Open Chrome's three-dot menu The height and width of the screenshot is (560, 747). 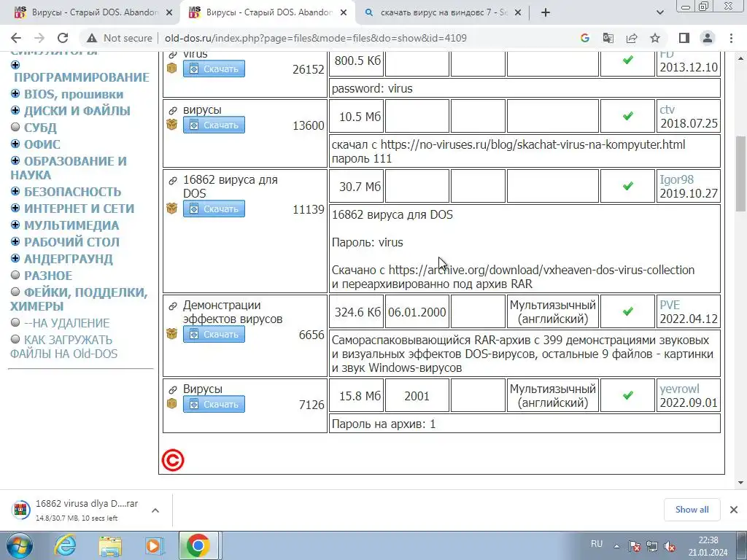pyautogui.click(x=731, y=38)
